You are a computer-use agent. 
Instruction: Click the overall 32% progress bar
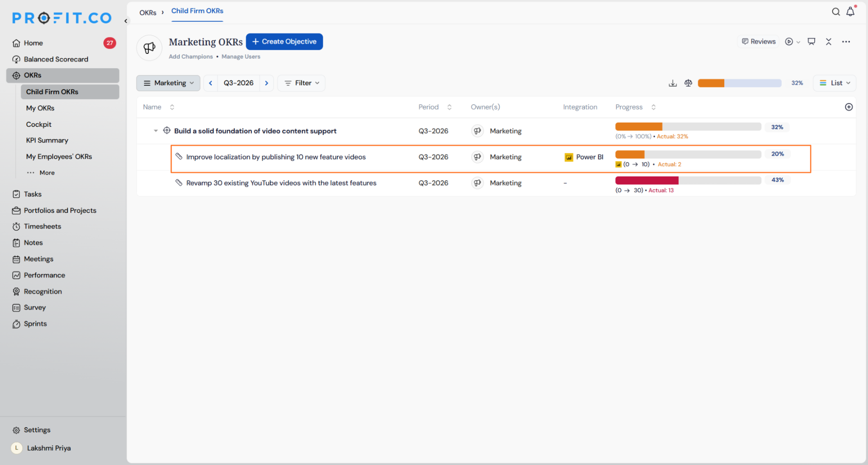point(739,83)
